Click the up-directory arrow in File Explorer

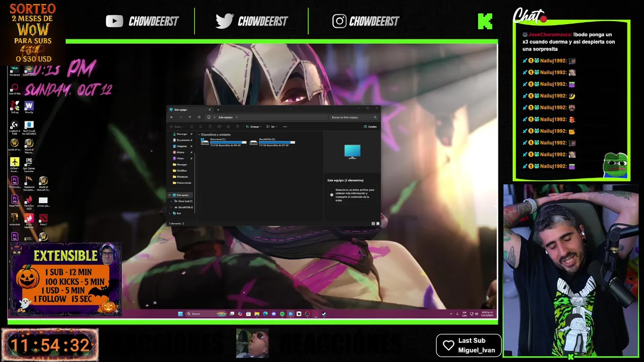click(x=190, y=117)
